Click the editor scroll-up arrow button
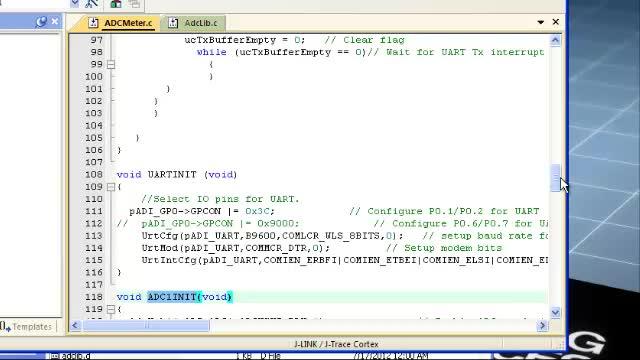The width and height of the screenshot is (640, 360). tap(555, 40)
